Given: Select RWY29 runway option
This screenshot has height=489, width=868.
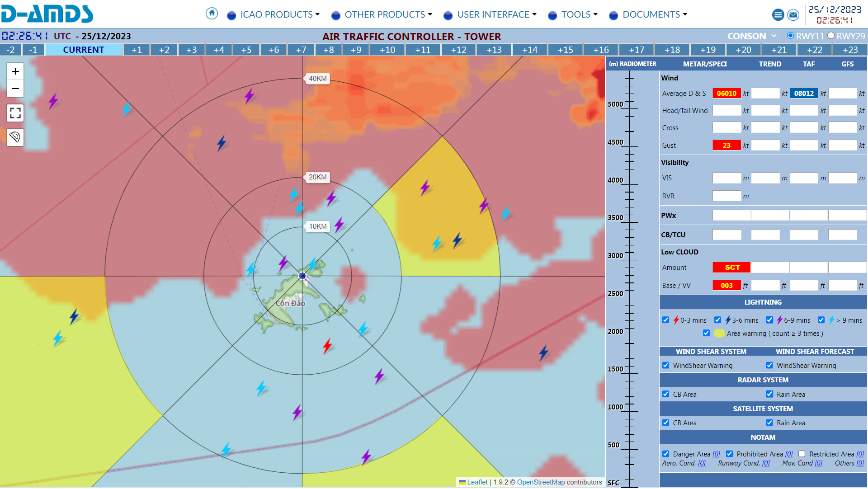Looking at the screenshot, I should 831,36.
